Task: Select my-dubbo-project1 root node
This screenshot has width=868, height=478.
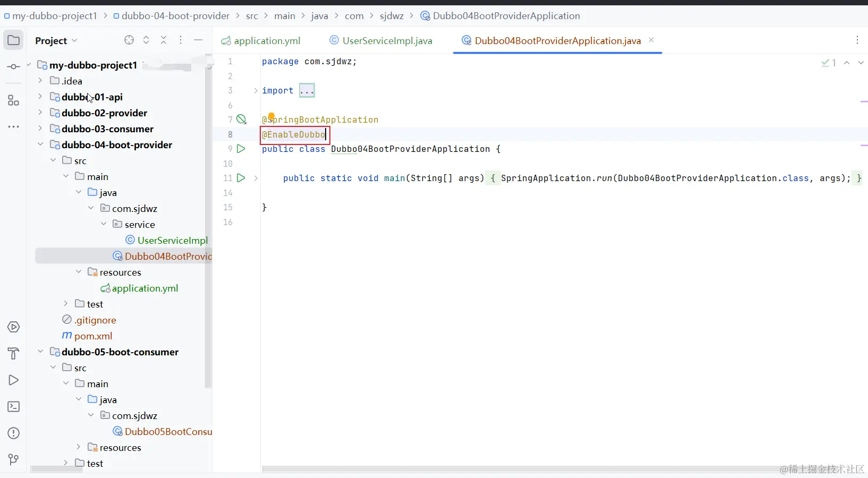Action: 88,65
